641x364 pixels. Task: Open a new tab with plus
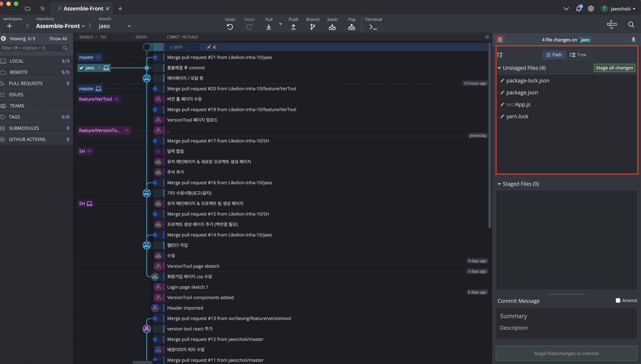click(x=120, y=9)
